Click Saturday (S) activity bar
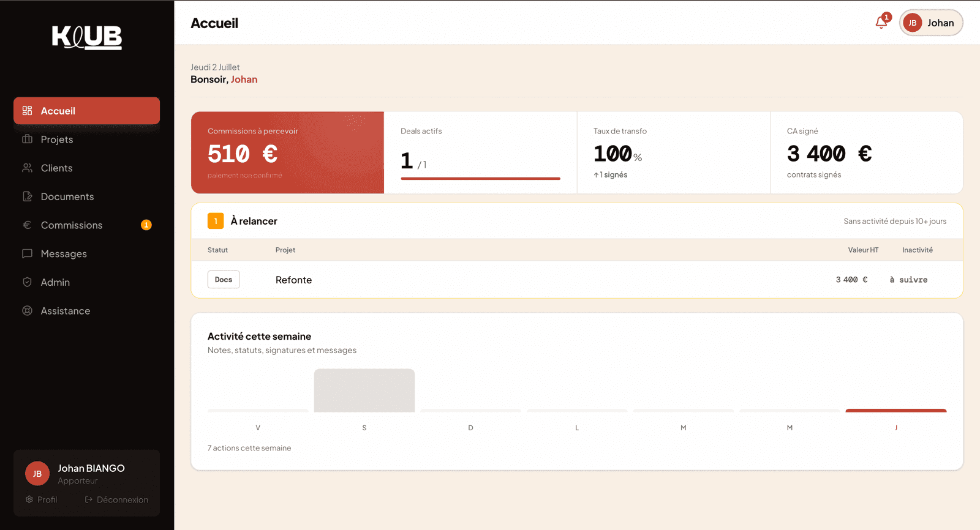The width and height of the screenshot is (980, 530). [x=364, y=390]
